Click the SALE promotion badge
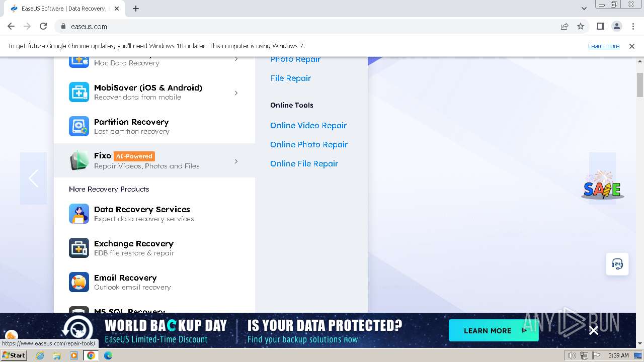 (603, 185)
